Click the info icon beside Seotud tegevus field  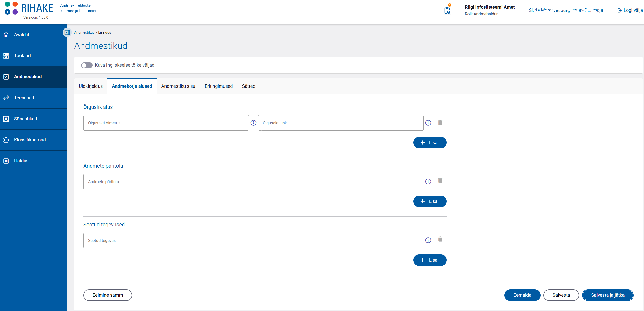click(428, 240)
